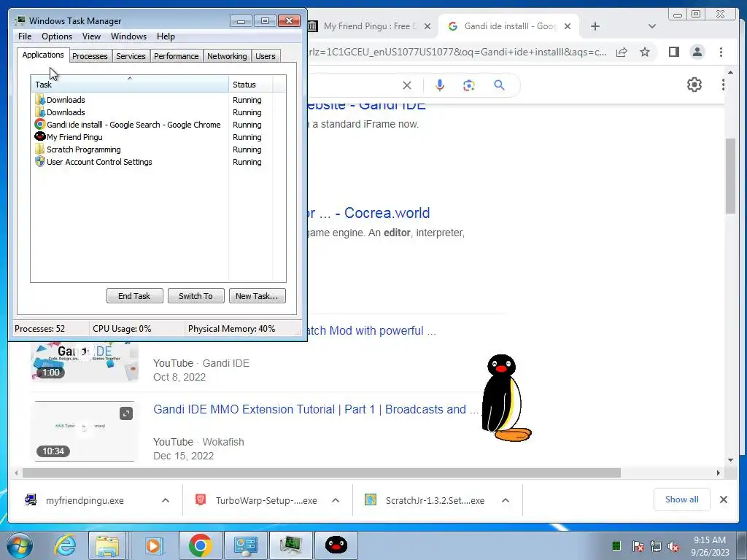Bookmark this page with star icon

[645, 52]
